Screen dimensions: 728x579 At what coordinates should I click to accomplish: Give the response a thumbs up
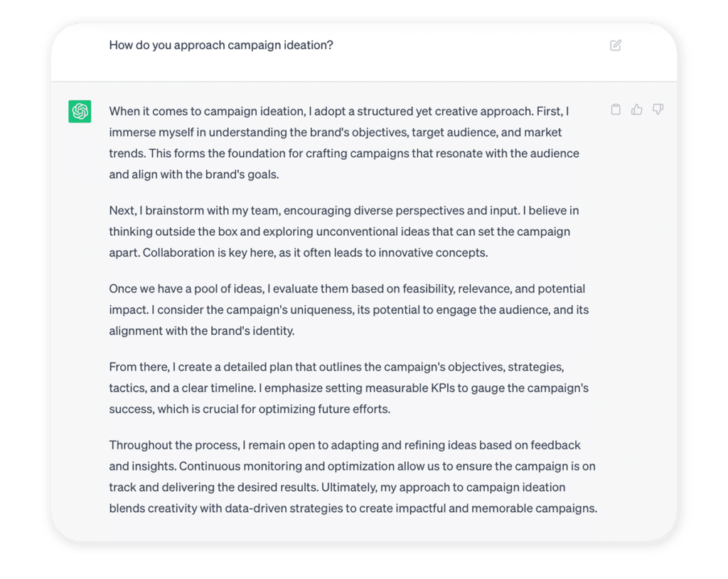coord(636,109)
